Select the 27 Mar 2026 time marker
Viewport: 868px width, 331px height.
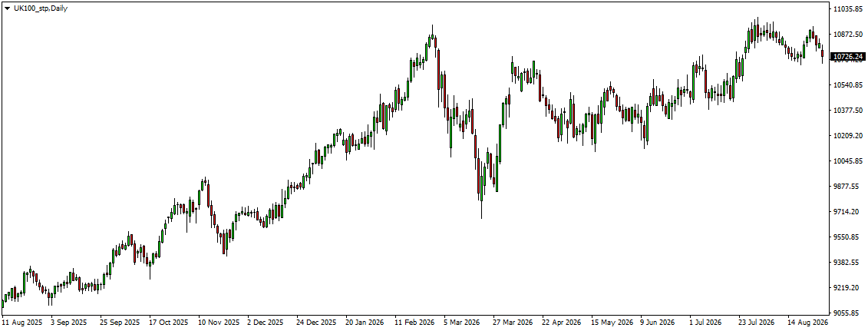[x=513, y=322]
